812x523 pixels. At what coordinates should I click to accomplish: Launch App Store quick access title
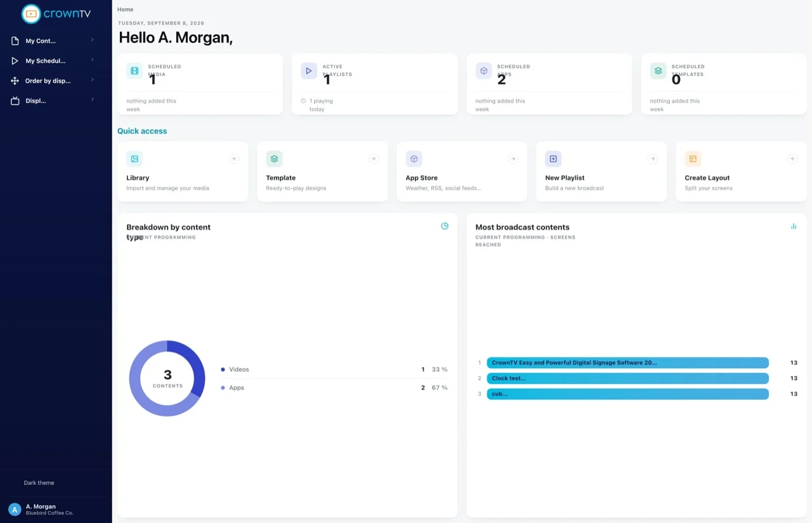(x=422, y=178)
